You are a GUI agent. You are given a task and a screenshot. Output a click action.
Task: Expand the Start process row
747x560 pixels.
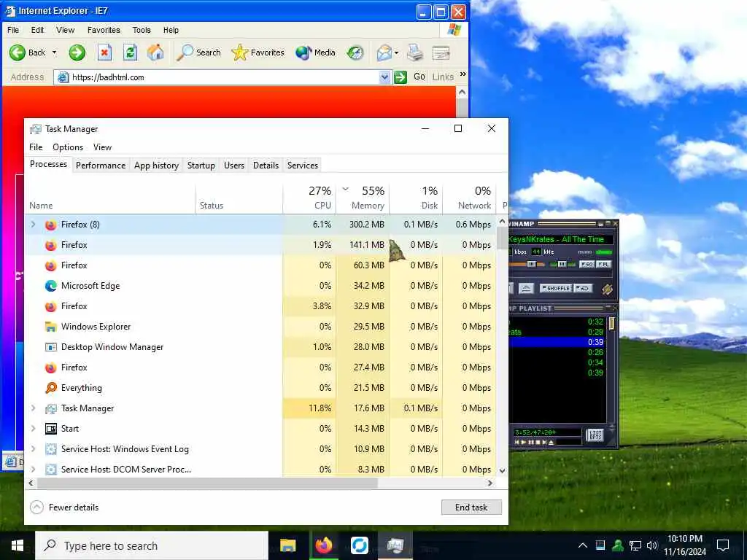point(33,429)
